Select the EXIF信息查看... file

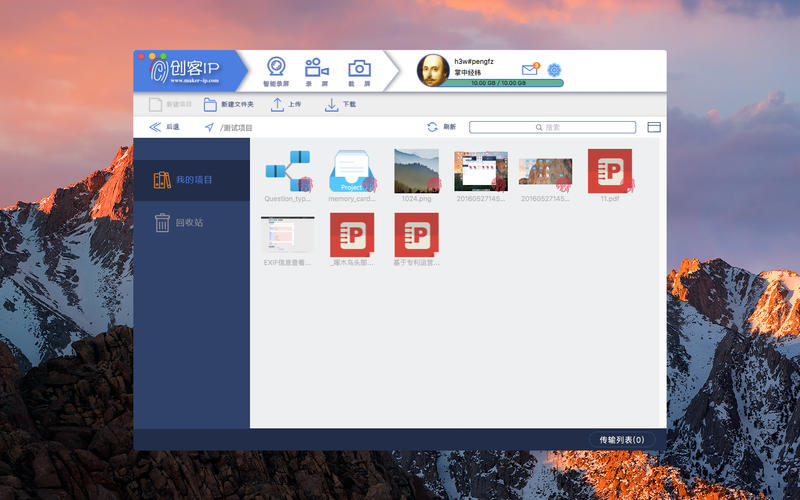point(287,240)
